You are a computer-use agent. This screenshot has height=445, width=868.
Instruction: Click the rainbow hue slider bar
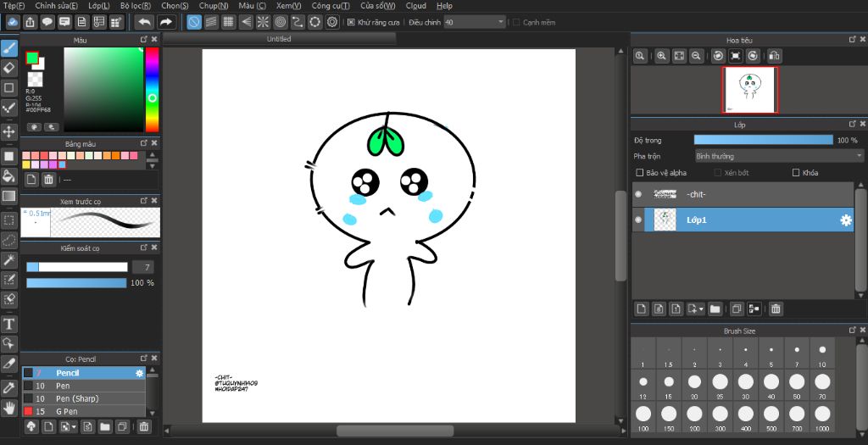click(x=152, y=89)
